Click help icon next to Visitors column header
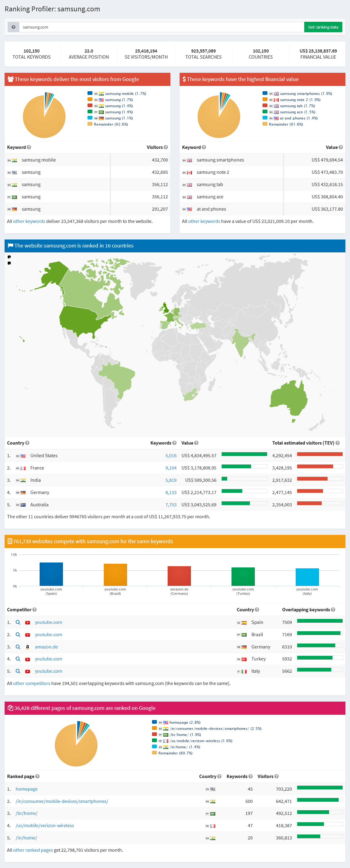Image resolution: width=350 pixels, height=868 pixels. [x=166, y=147]
